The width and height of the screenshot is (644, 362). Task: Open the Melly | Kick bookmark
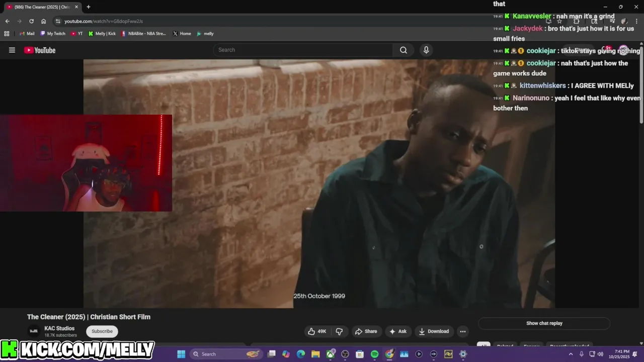click(102, 34)
